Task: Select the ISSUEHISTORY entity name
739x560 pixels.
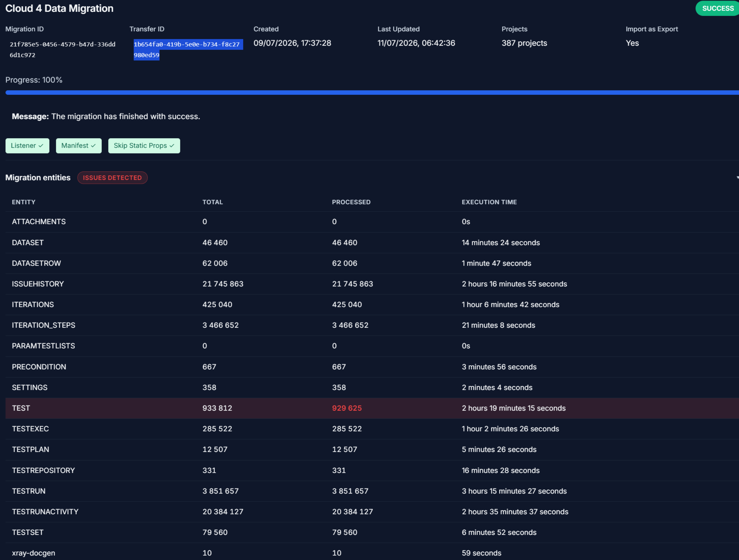Action: pos(38,284)
